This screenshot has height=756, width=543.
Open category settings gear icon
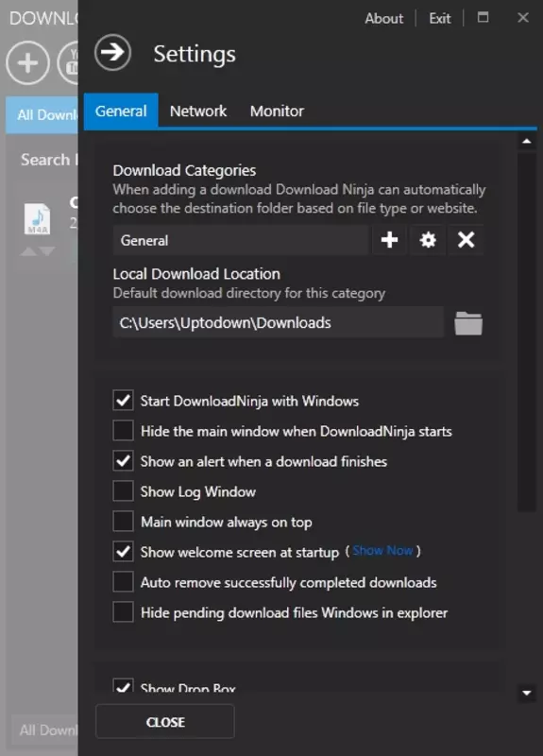pos(428,240)
